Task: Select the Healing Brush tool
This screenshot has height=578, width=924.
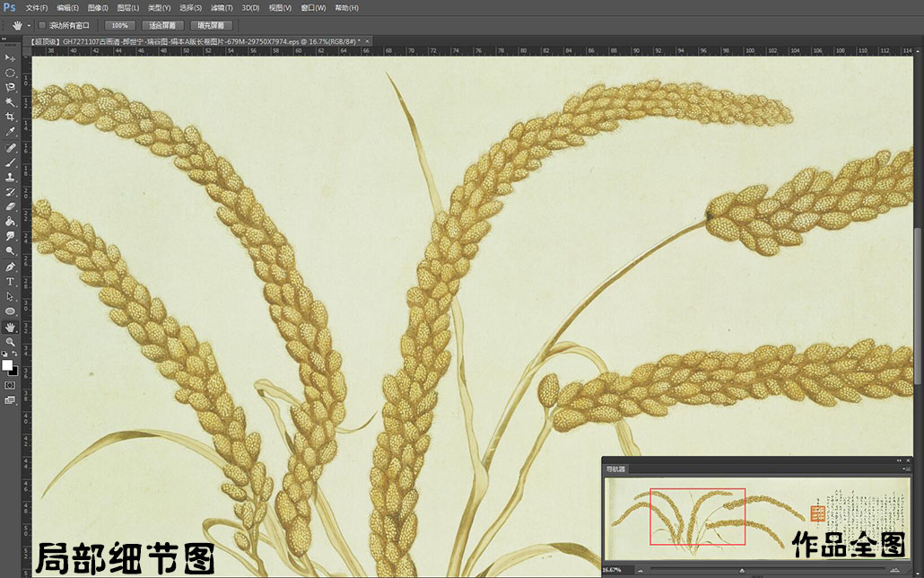Action: (10, 147)
